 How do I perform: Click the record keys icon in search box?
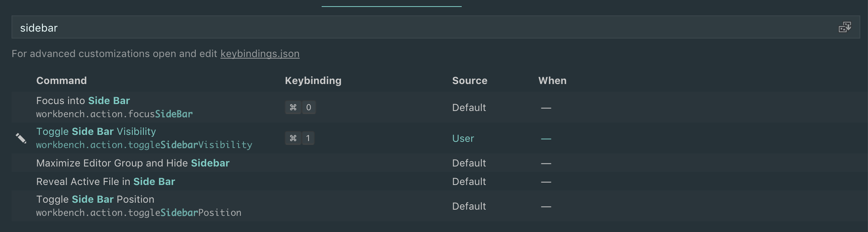845,27
